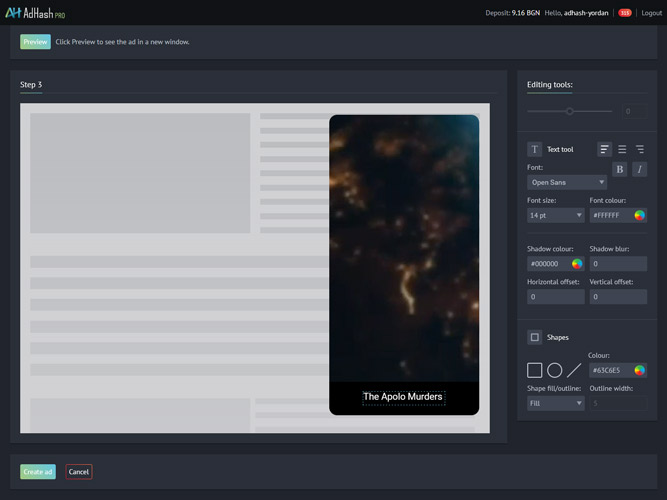This screenshot has width=667, height=500.
Task: Click the Shapes tool icon
Action: pyautogui.click(x=535, y=337)
